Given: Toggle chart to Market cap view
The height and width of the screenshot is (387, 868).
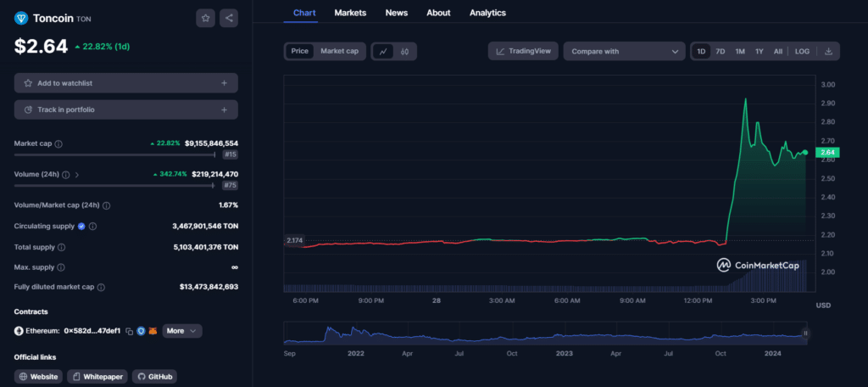Looking at the screenshot, I should point(339,51).
